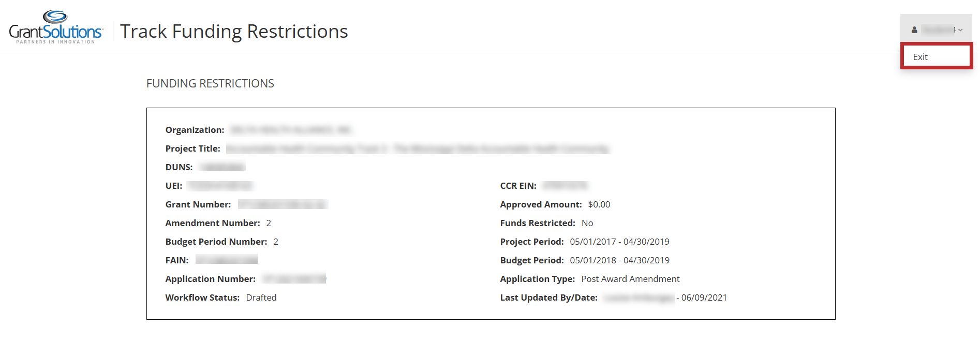Click the Amendment Number label
This screenshot has height=342, width=980.
pos(213,223)
